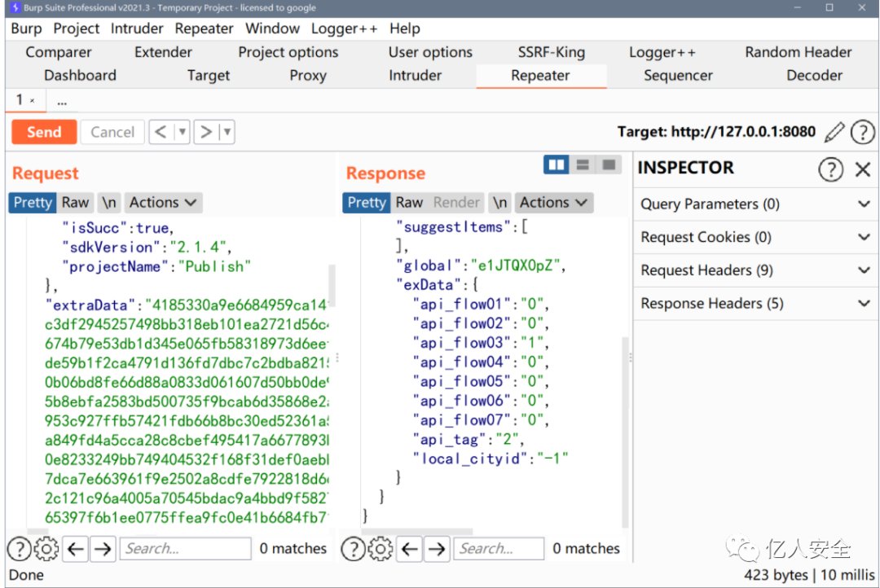This screenshot has width=880, height=588.
Task: Switch to the Decoder tab
Action: coord(814,76)
